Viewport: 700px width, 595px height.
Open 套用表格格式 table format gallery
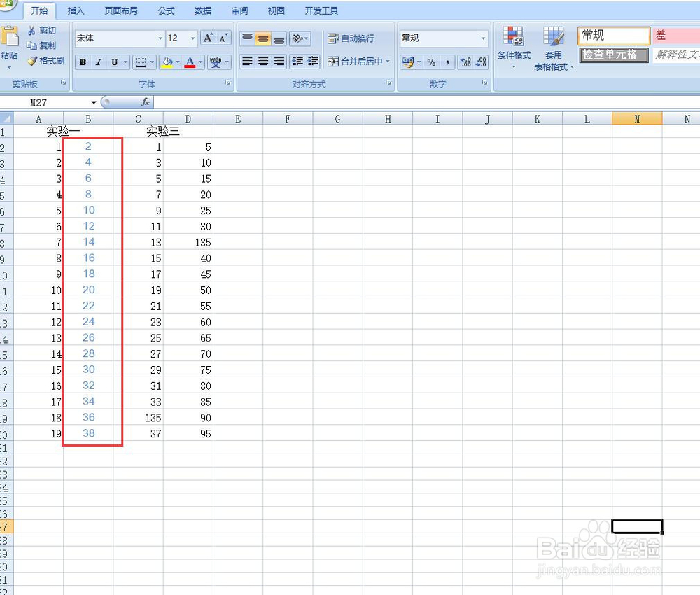554,48
